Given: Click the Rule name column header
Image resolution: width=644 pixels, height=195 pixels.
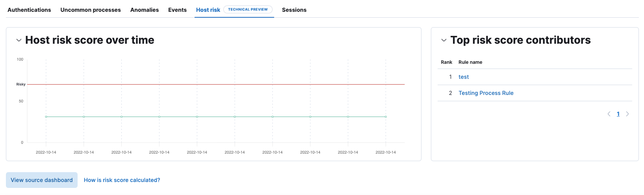Looking at the screenshot, I should [470, 62].
